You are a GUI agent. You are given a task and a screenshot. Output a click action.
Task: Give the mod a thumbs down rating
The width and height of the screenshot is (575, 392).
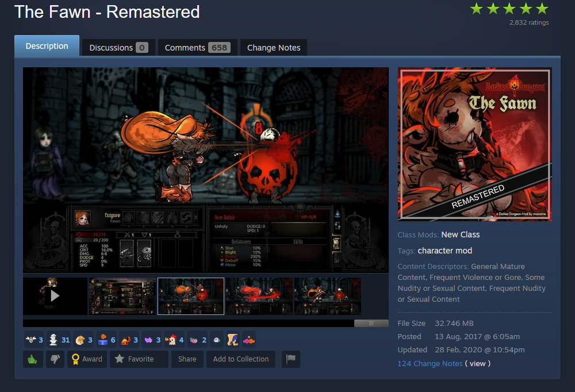click(55, 359)
